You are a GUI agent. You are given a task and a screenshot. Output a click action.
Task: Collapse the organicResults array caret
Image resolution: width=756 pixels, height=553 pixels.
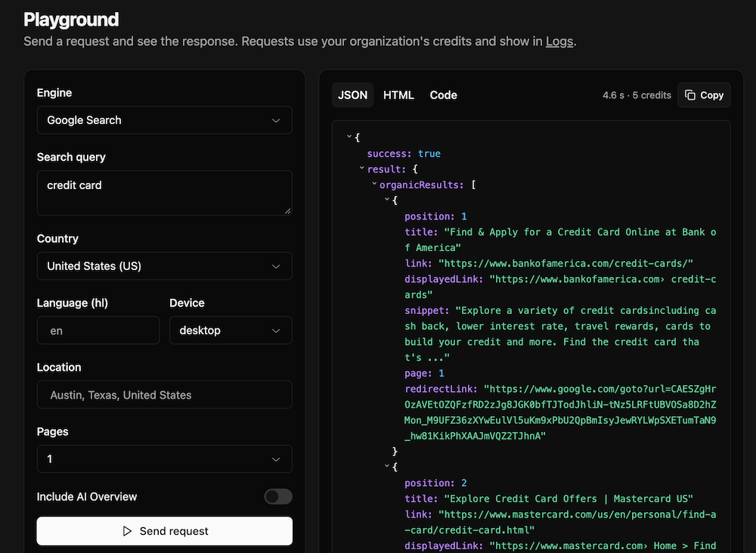(374, 183)
